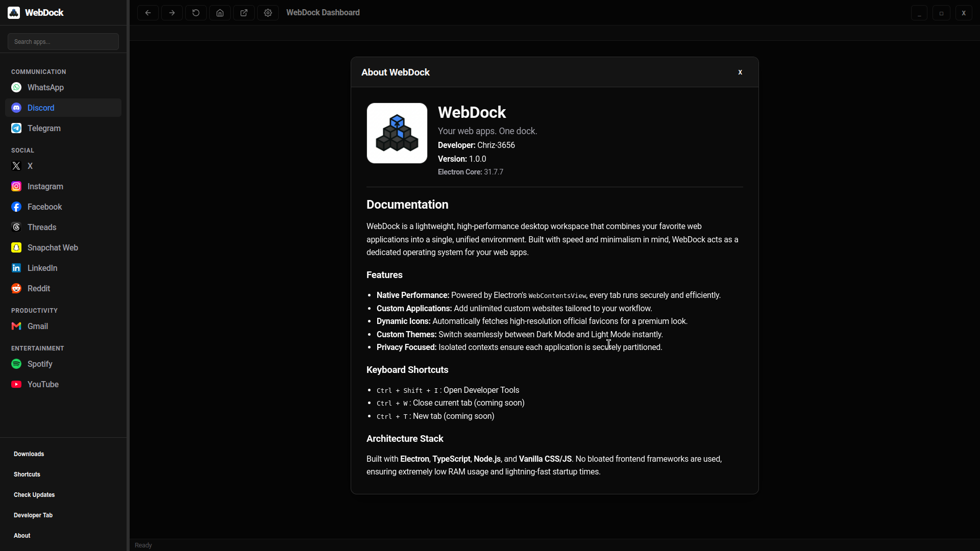Open the page externally with the pop-out icon
The image size is (980, 551).
pos(244,13)
